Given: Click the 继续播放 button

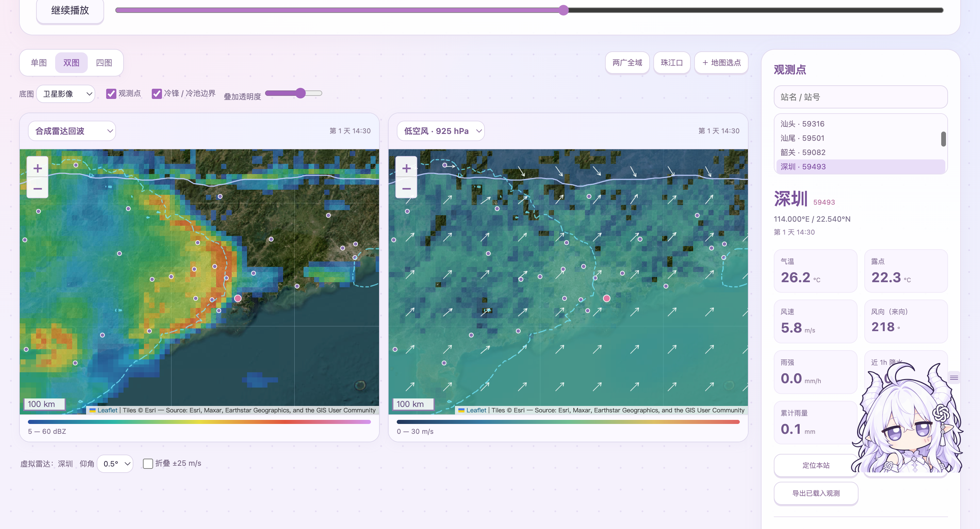Looking at the screenshot, I should (70, 10).
